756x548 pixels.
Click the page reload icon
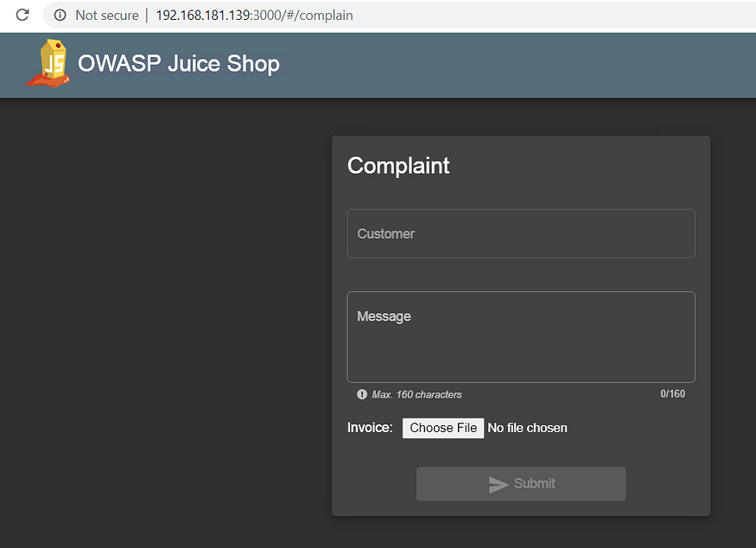click(x=21, y=15)
